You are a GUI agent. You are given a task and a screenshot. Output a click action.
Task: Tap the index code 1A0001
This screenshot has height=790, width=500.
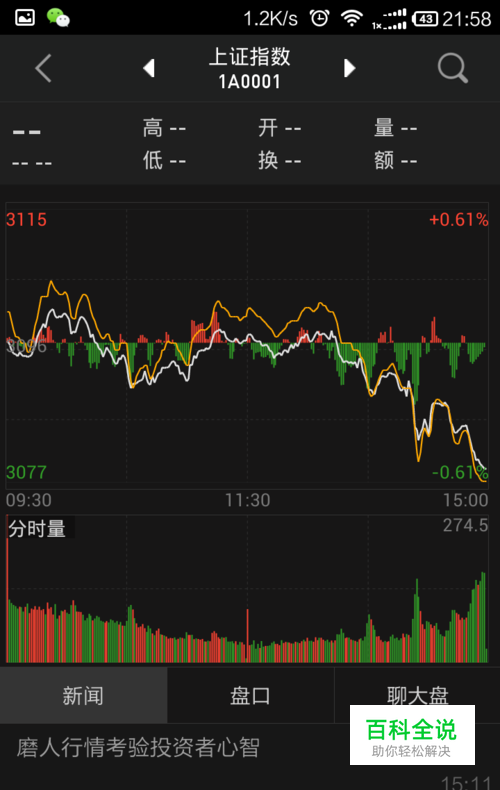coord(249,82)
